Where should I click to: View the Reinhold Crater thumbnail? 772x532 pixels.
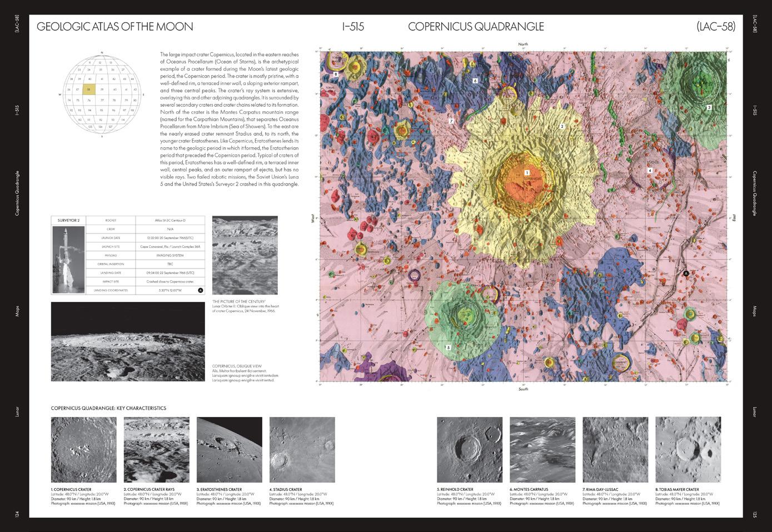(470, 450)
